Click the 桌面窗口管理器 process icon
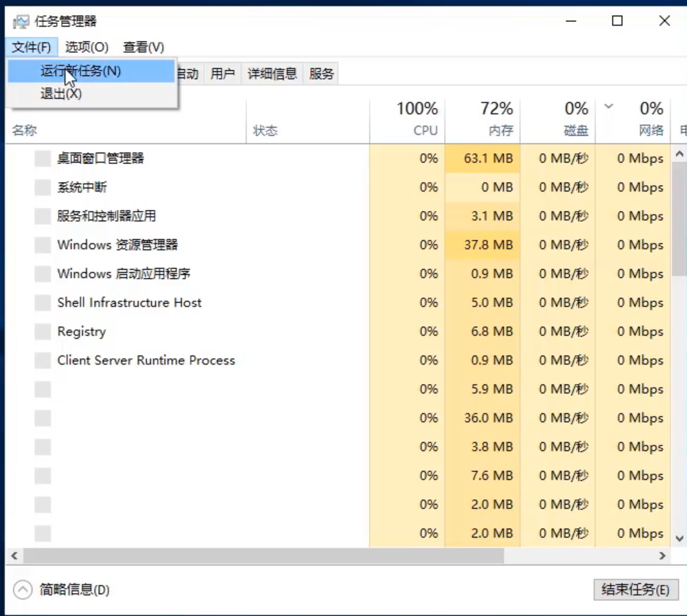The height and width of the screenshot is (616, 687). tap(41, 158)
